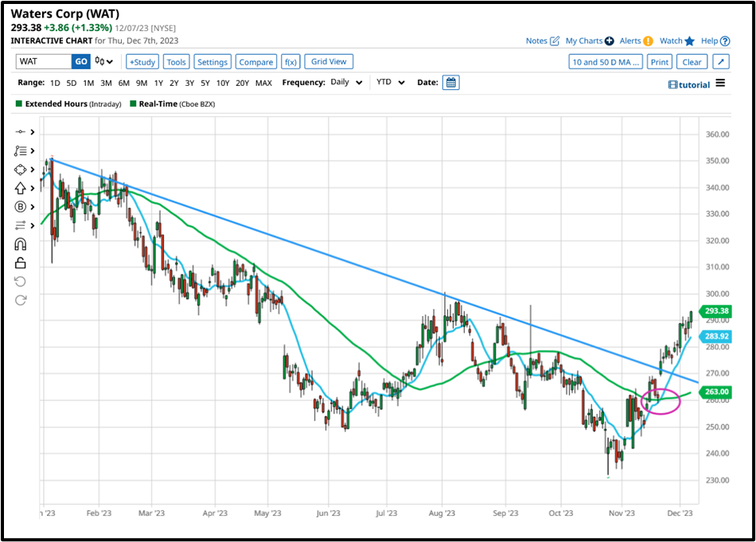Expand the YTD range dropdown
Viewport: 756px width, 542px height.
coord(389,82)
